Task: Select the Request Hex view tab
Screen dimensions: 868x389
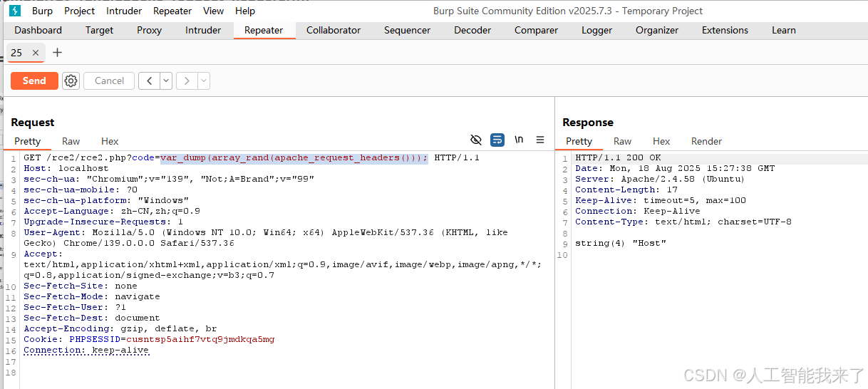Action: tap(110, 141)
